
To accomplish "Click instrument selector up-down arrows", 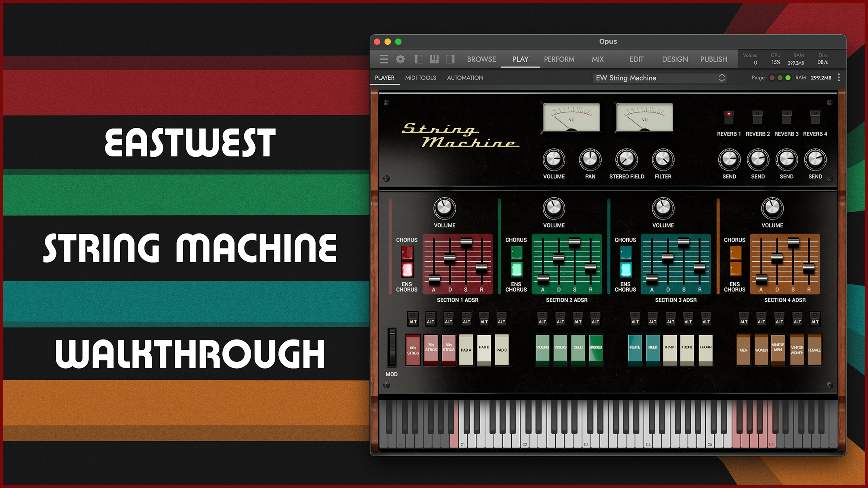I will tap(722, 78).
